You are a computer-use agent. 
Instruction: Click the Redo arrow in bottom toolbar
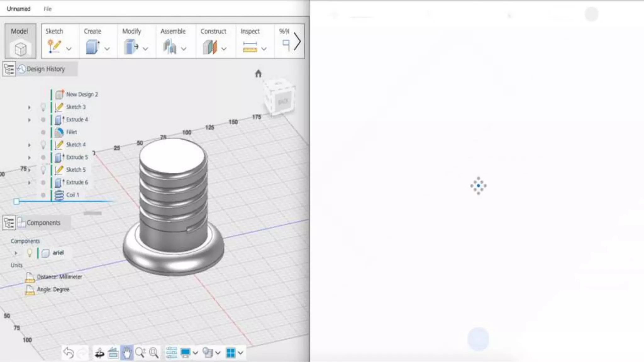tap(82, 353)
